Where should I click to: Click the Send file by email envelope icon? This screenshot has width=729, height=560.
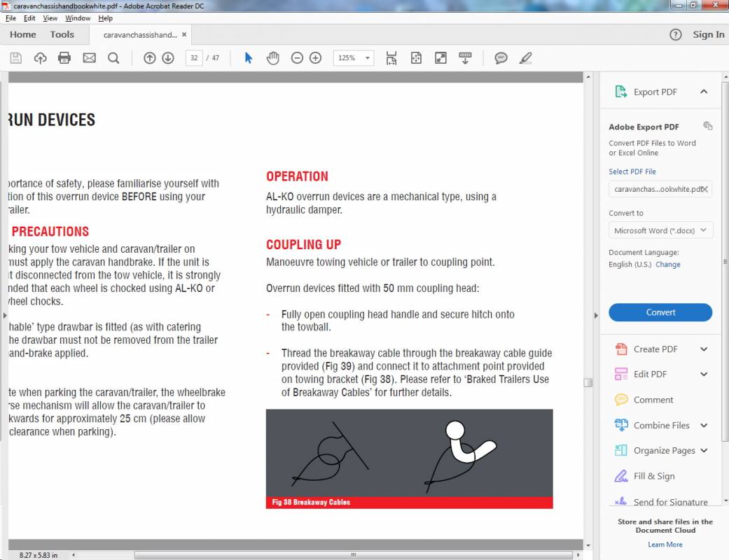tap(89, 58)
